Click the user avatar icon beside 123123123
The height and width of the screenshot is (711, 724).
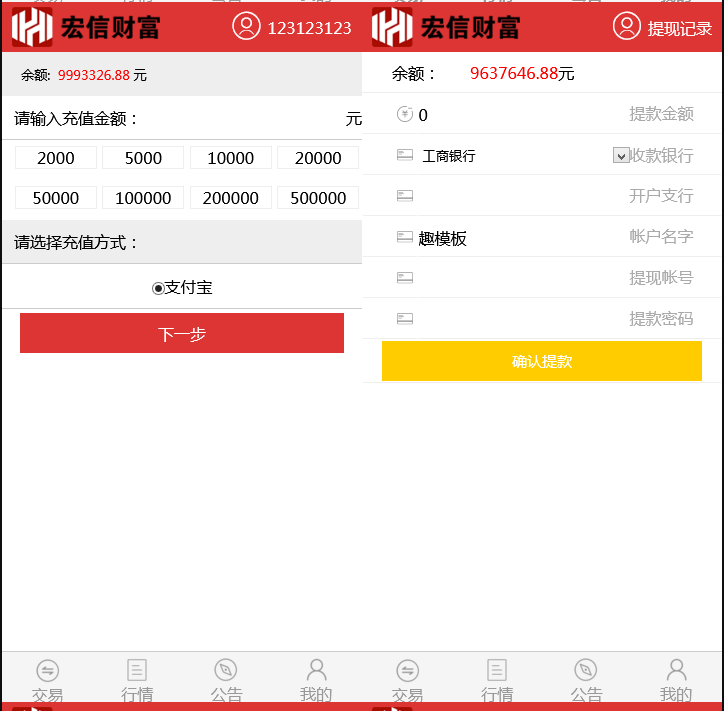click(x=246, y=27)
